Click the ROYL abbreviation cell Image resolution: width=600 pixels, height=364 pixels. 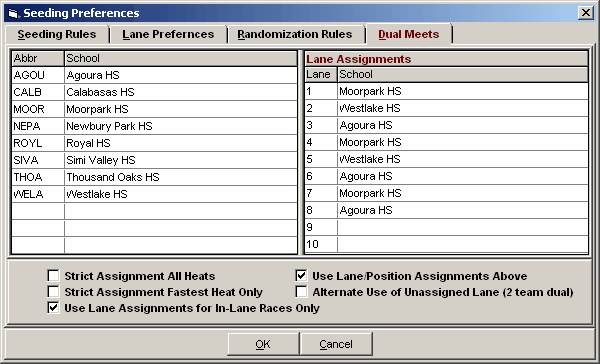[x=38, y=143]
